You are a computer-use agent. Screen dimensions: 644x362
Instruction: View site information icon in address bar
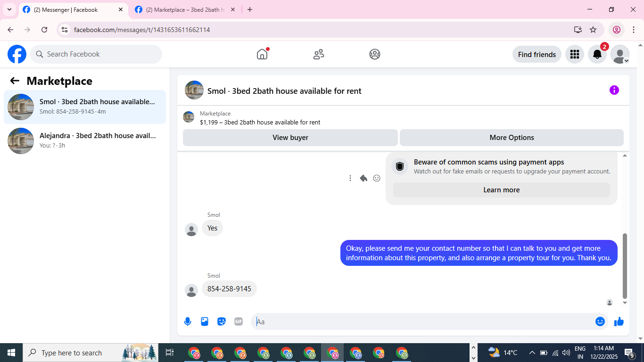pos(65,30)
